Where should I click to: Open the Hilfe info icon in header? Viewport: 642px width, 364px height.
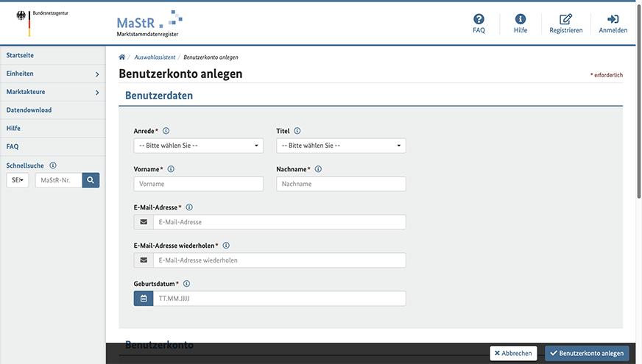click(x=521, y=19)
